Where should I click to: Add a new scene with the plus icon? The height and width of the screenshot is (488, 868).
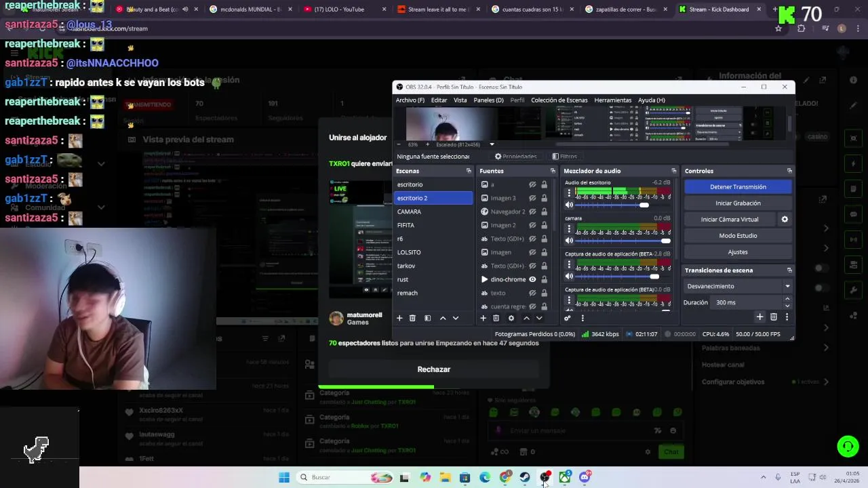pyautogui.click(x=399, y=318)
